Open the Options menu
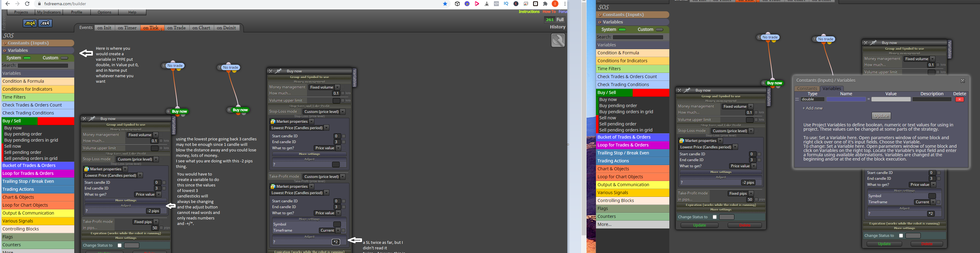980x253 pixels. click(x=104, y=12)
